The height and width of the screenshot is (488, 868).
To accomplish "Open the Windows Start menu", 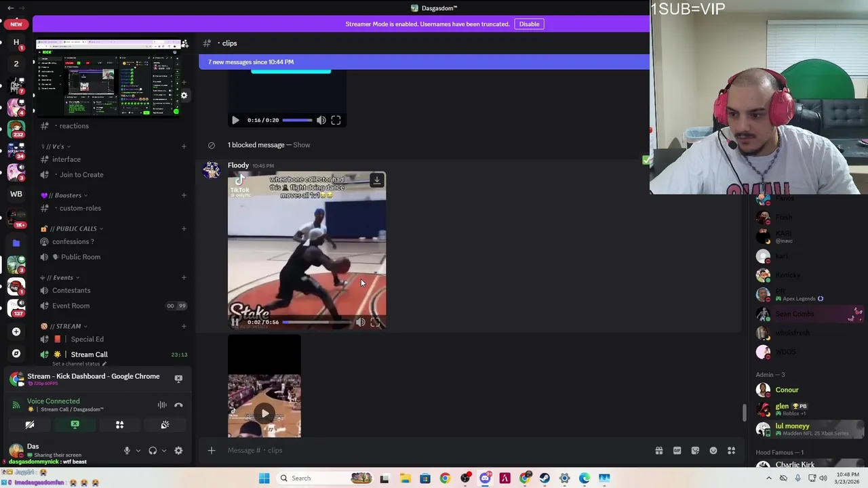I will (264, 479).
